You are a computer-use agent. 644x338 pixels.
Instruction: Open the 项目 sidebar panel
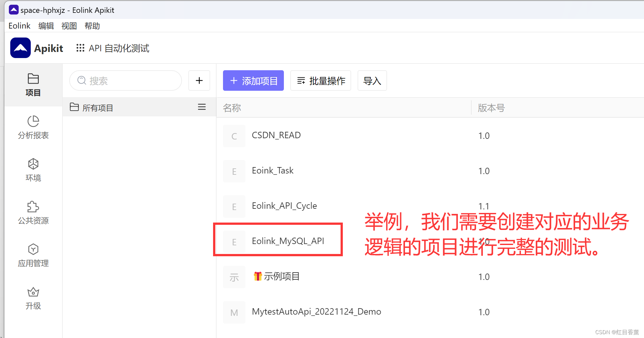[33, 85]
